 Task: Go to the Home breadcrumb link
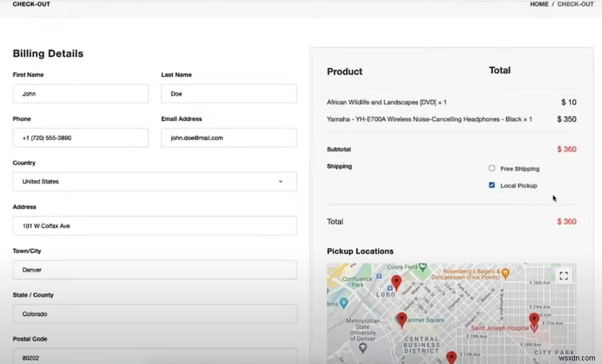[x=539, y=4]
